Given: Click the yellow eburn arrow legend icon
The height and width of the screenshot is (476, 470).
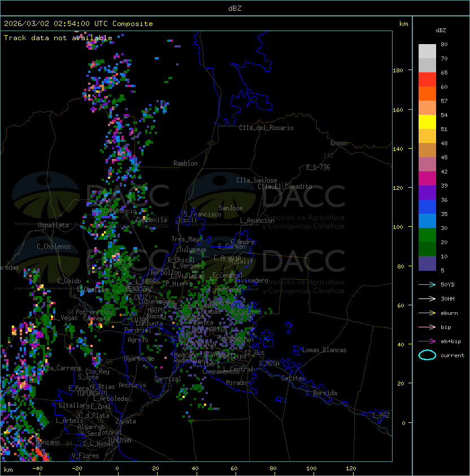Looking at the screenshot, I should 427,313.
